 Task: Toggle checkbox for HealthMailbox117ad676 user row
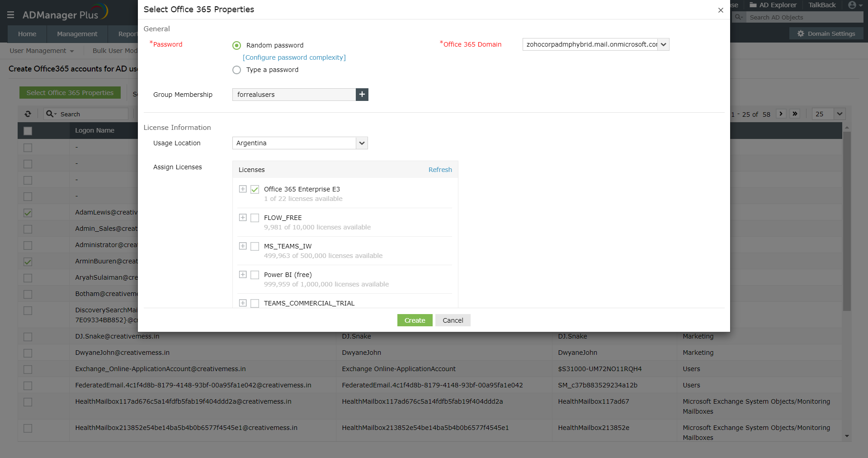(28, 402)
